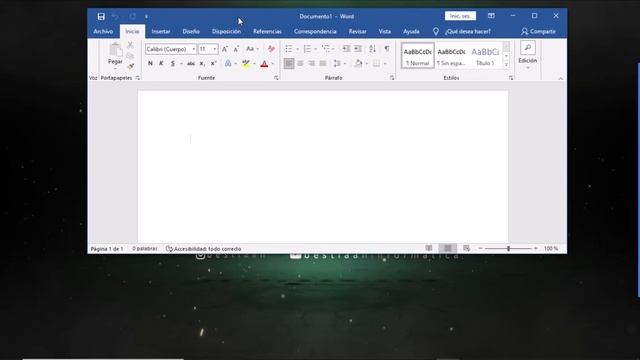Toggle italic (K) formatting
640x360 pixels.
161,63
